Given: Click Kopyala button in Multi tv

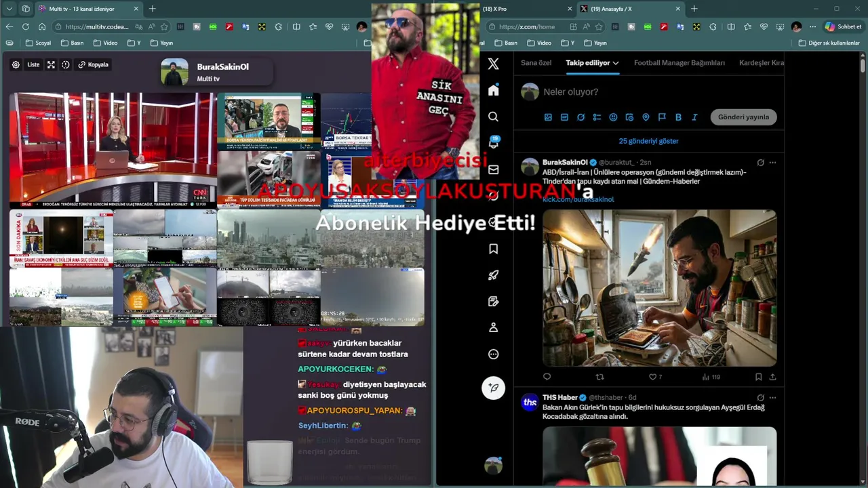Looking at the screenshot, I should click(x=93, y=65).
